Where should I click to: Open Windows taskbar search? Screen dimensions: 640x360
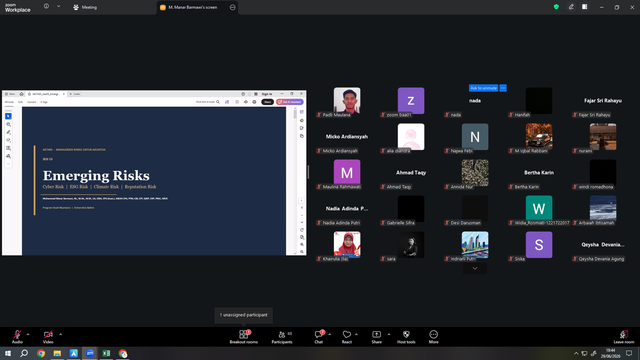click(x=24, y=353)
